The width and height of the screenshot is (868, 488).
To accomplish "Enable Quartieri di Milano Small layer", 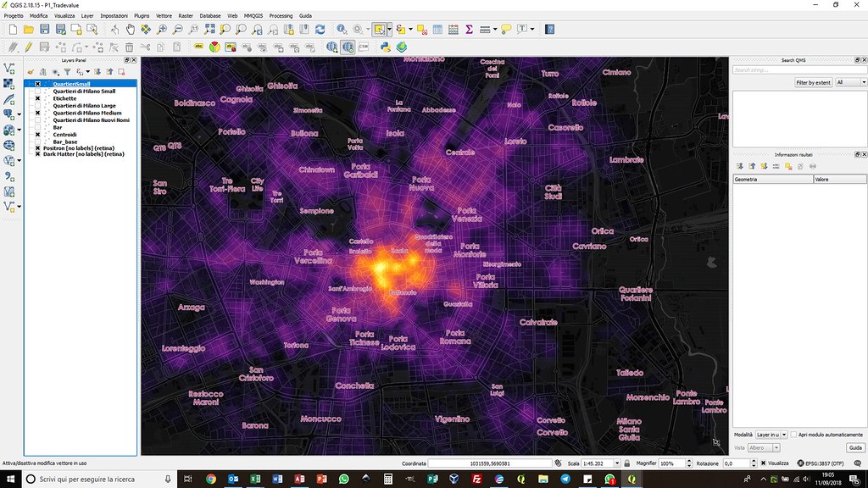I will click(37, 91).
